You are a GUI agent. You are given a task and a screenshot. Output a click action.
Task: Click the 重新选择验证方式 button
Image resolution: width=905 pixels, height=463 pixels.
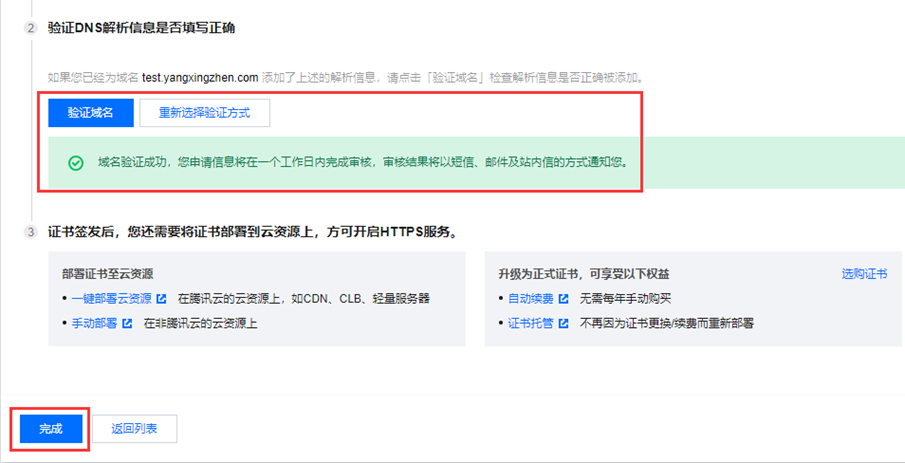tap(204, 113)
